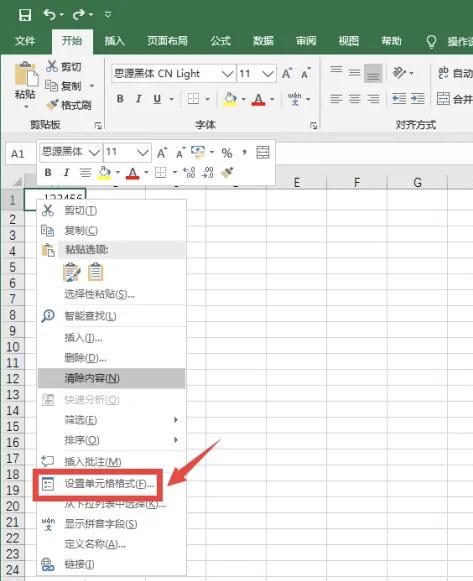Click the 粘贴 paste button in ribbon
Image resolution: width=473 pixels, height=581 pixels.
25,85
